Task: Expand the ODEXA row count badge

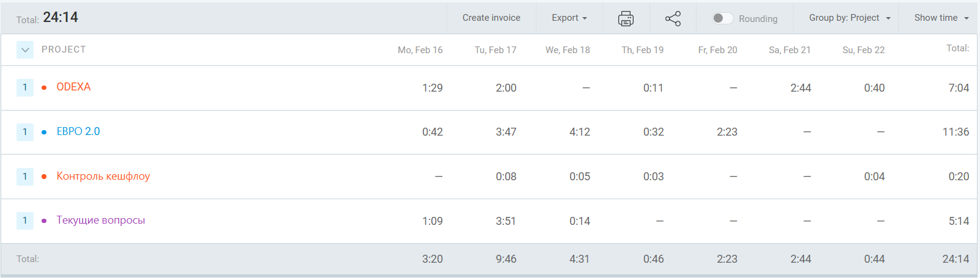Action: point(25,87)
